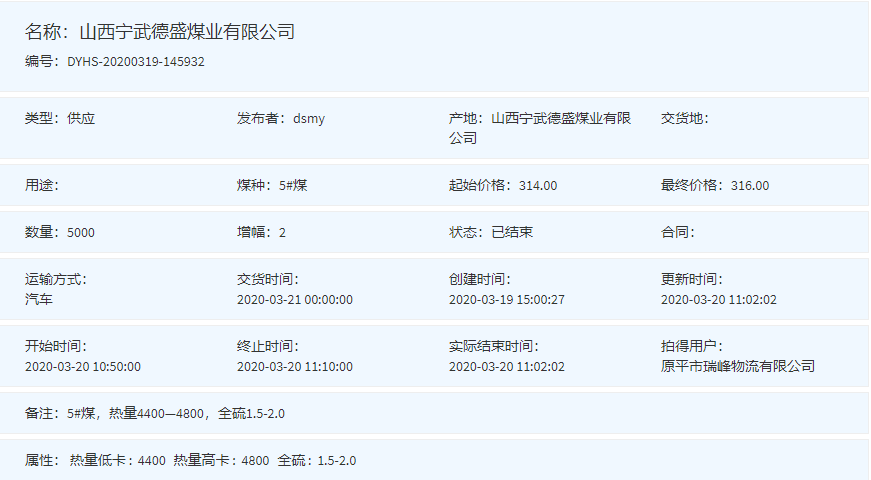Click the 备注 remark text
This screenshot has height=480, width=871.
(x=176, y=413)
